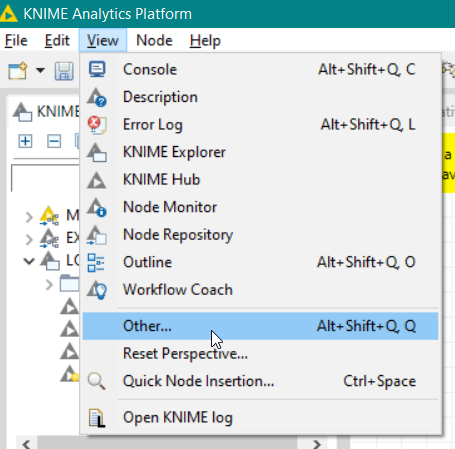Click the KNIME application logo
This screenshot has height=449, width=455.
[x=9, y=14]
